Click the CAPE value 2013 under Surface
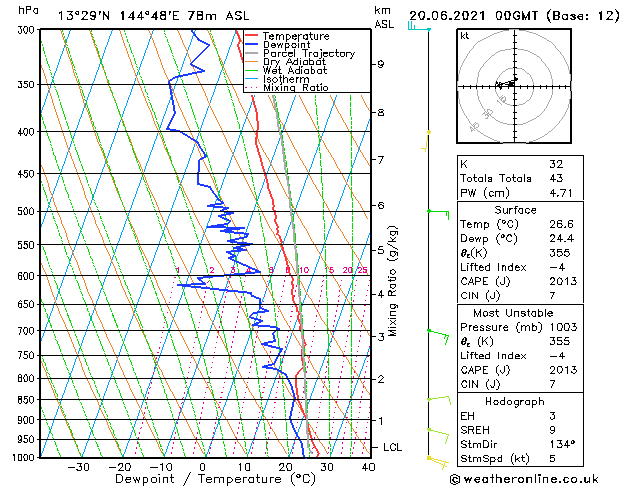 click(563, 281)
